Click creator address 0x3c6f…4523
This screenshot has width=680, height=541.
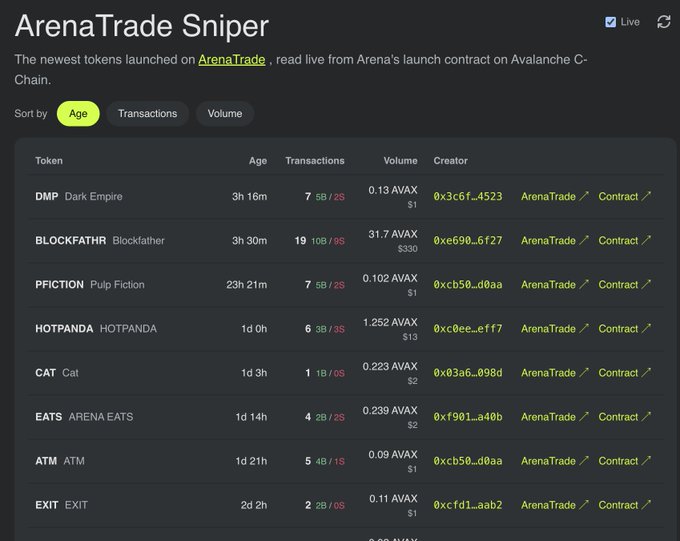(x=468, y=197)
